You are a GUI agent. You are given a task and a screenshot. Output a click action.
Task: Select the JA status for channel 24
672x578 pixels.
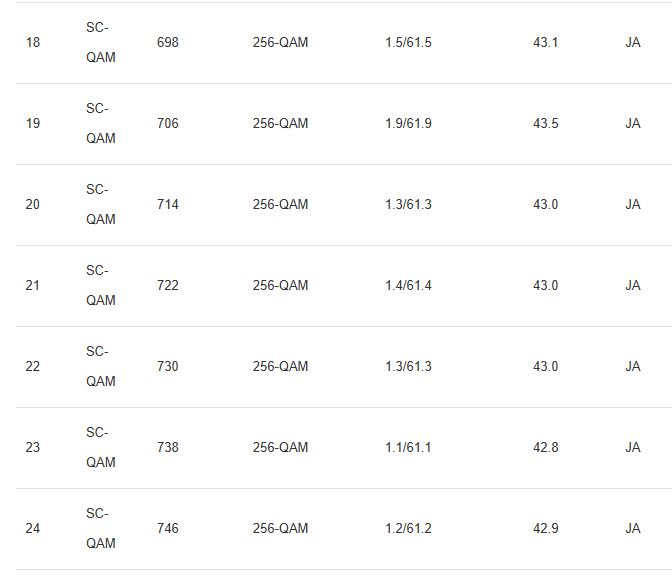[x=633, y=529]
